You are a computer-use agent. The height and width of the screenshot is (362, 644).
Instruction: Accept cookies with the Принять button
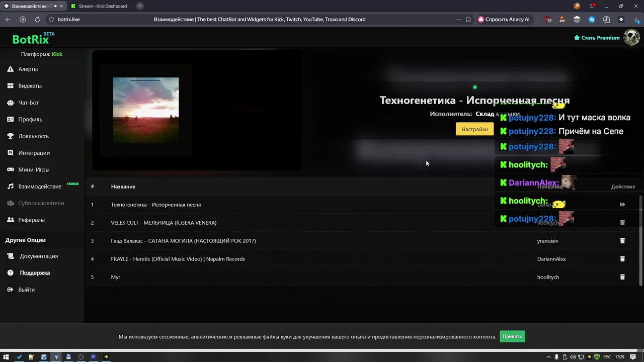(512, 336)
